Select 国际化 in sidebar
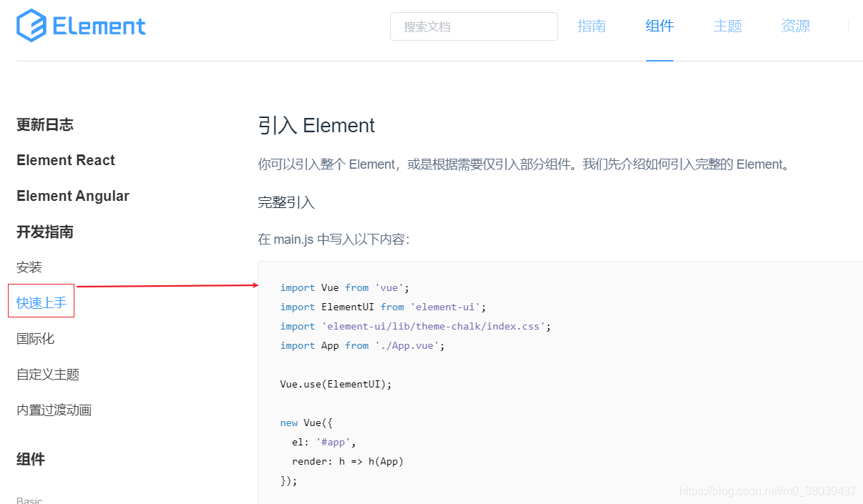 (36, 338)
